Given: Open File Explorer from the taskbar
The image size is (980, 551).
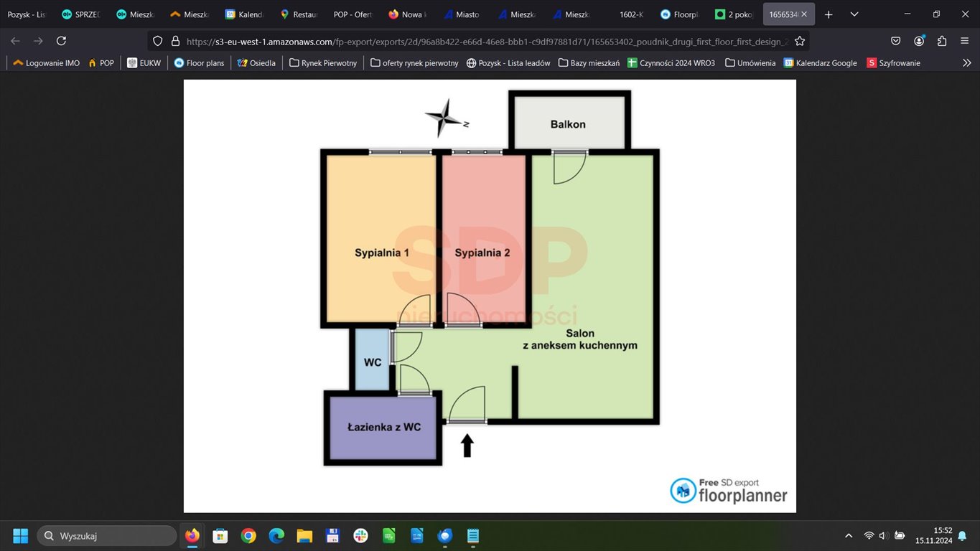Looking at the screenshot, I should point(304,536).
